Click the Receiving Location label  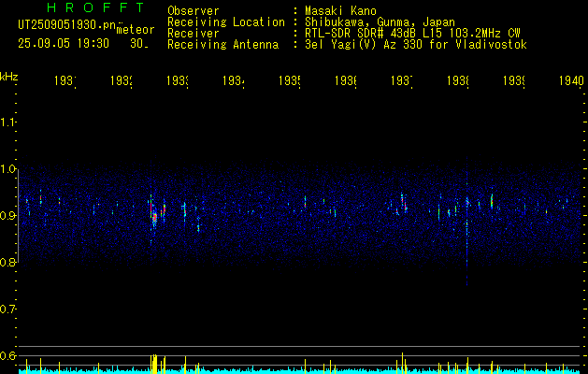(226, 22)
